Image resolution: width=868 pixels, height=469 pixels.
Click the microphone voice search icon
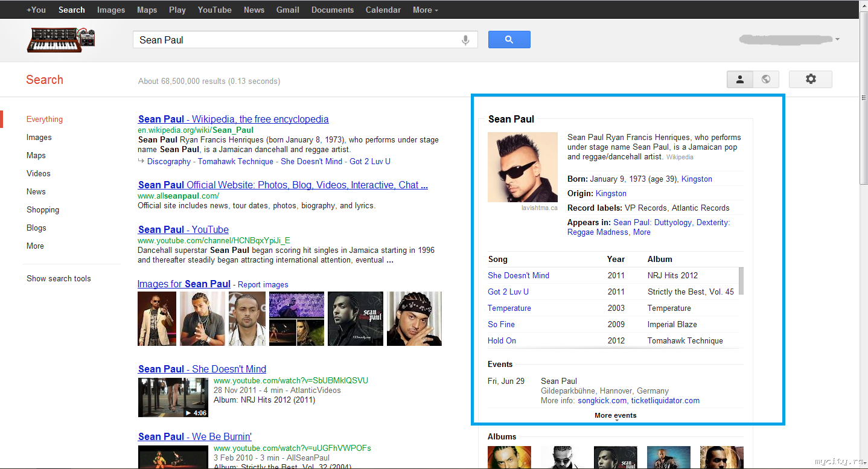pos(465,40)
